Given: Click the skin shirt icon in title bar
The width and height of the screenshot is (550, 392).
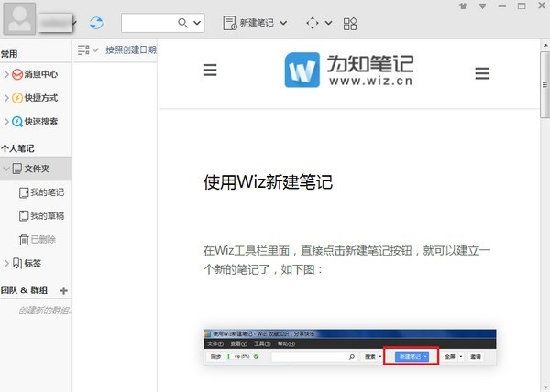Looking at the screenshot, I should (x=463, y=6).
